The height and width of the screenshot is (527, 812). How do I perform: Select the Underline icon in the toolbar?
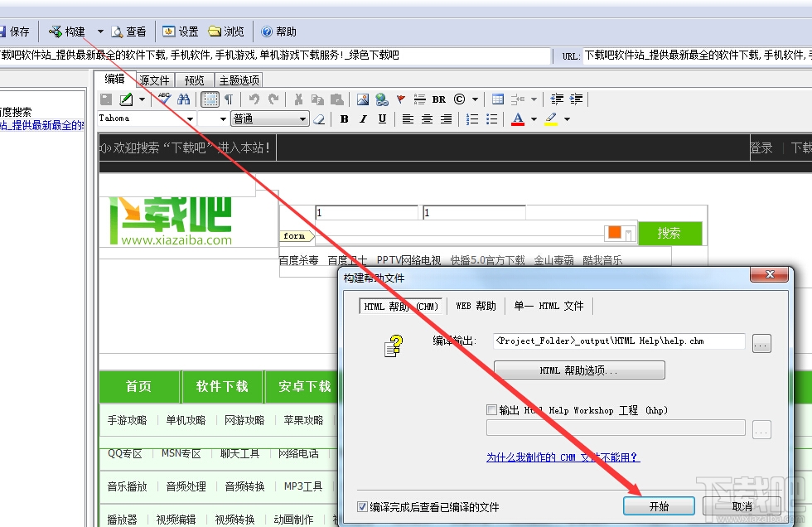(380, 118)
